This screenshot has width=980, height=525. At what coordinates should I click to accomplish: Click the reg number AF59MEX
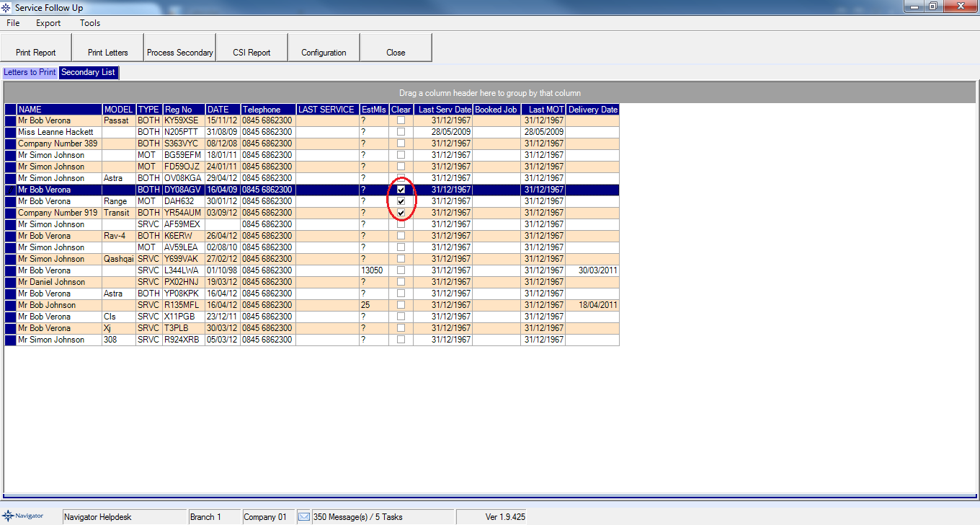pos(184,224)
